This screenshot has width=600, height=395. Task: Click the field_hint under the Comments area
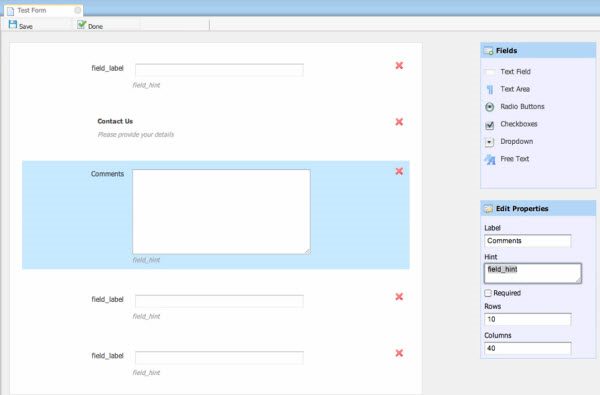click(x=146, y=260)
